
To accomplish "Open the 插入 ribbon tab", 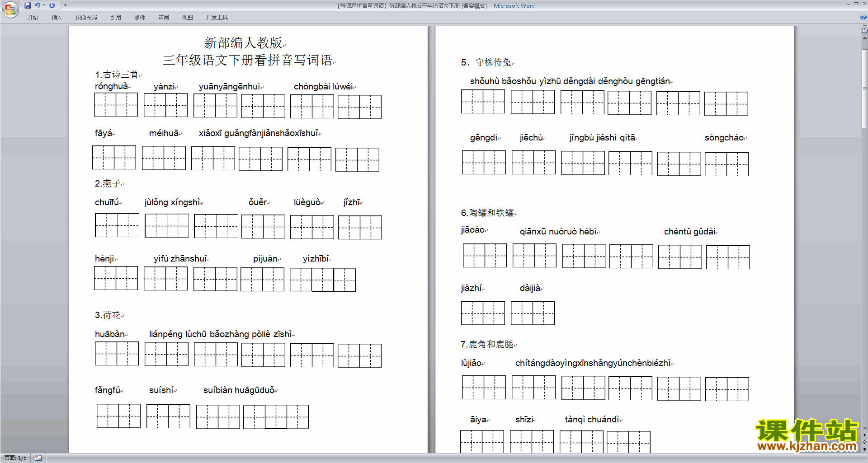I will tap(57, 17).
